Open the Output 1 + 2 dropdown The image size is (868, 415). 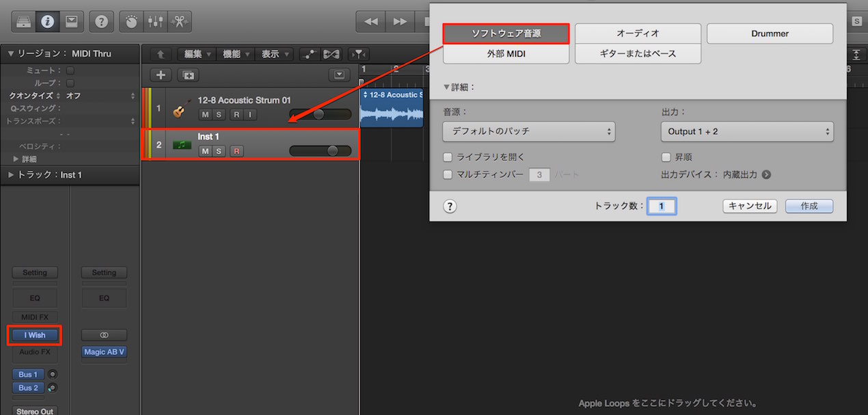coord(747,131)
